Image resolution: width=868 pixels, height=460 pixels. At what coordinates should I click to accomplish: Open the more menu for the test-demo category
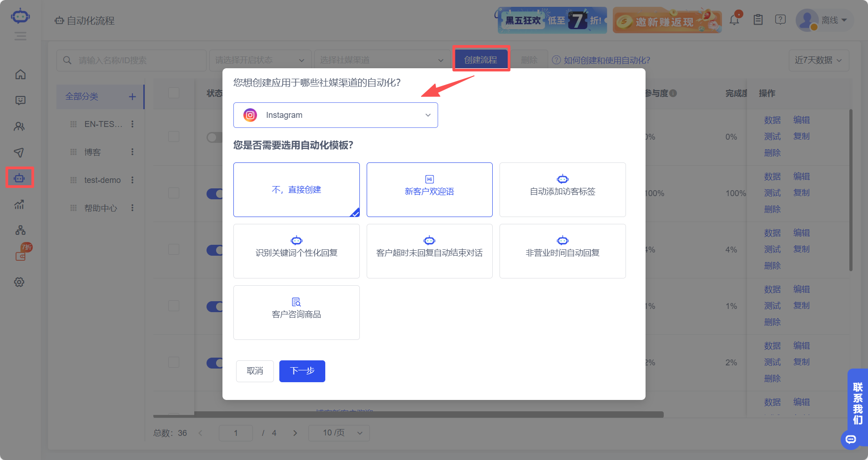click(132, 180)
